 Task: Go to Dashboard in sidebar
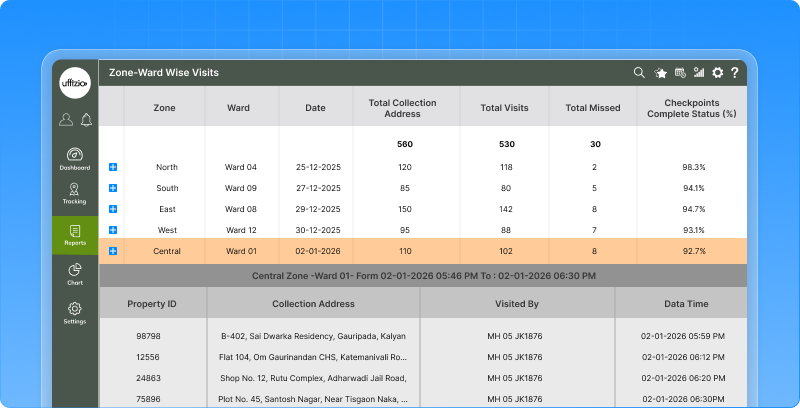coord(75,159)
